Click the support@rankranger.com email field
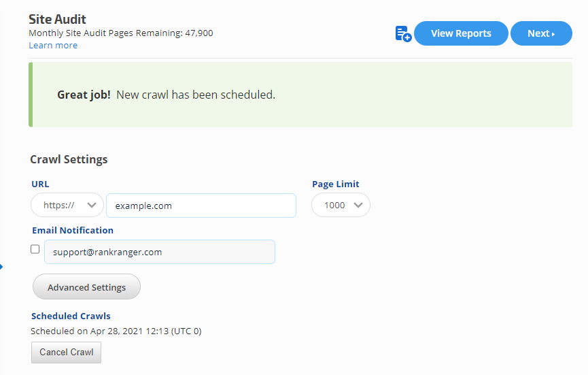The height and width of the screenshot is (375, 588). (160, 252)
